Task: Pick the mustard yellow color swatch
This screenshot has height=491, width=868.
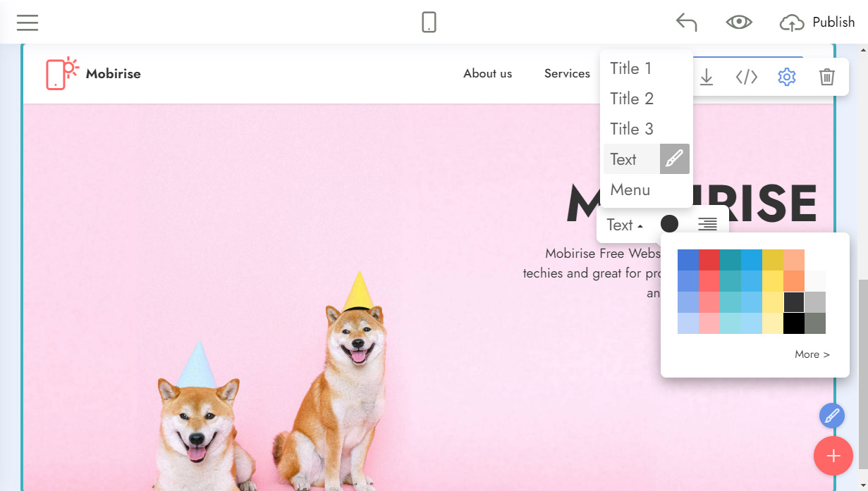Action: pyautogui.click(x=773, y=260)
